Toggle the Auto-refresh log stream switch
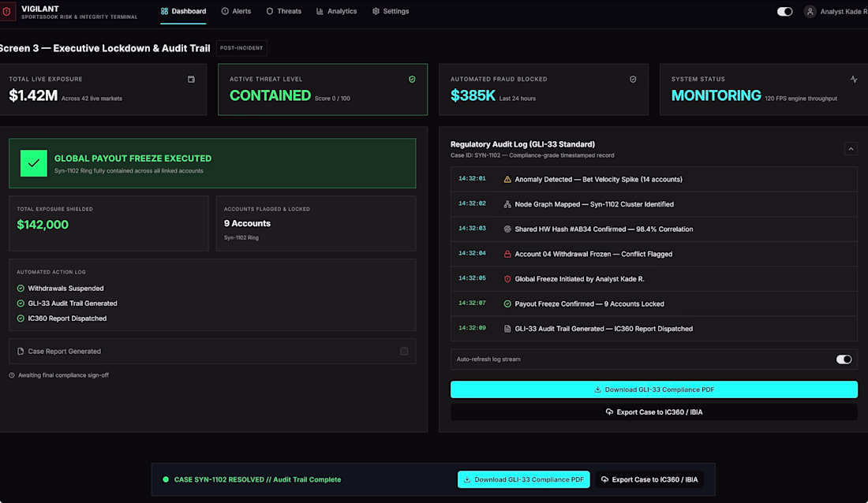This screenshot has height=503, width=868. (x=844, y=360)
